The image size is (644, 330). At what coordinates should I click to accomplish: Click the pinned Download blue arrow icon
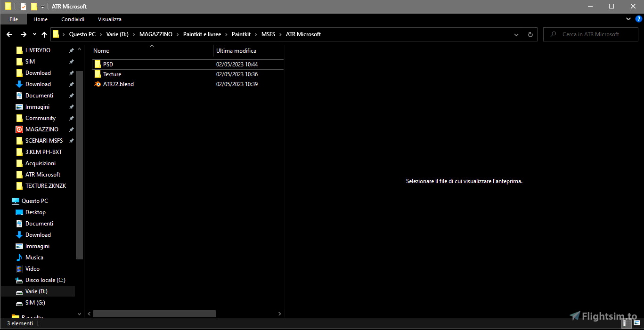(x=19, y=84)
